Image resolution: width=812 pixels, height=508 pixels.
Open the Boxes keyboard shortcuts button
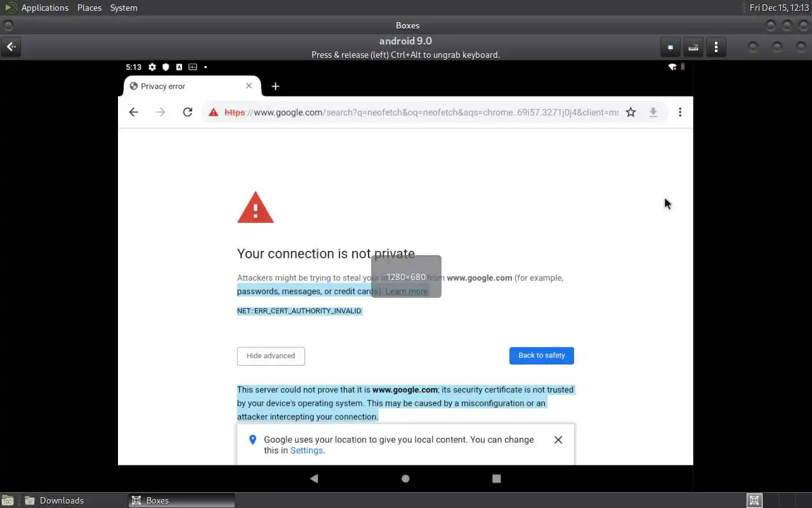click(693, 47)
